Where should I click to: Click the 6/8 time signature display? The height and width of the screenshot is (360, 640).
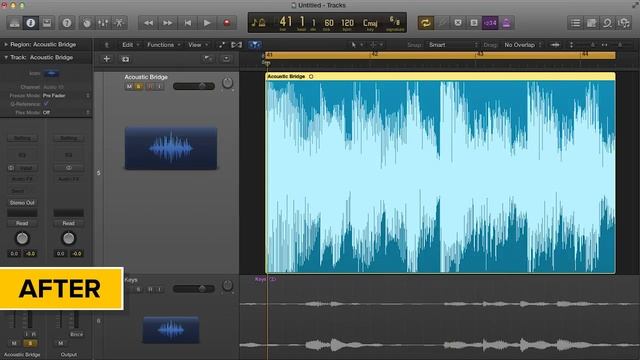(395, 21)
